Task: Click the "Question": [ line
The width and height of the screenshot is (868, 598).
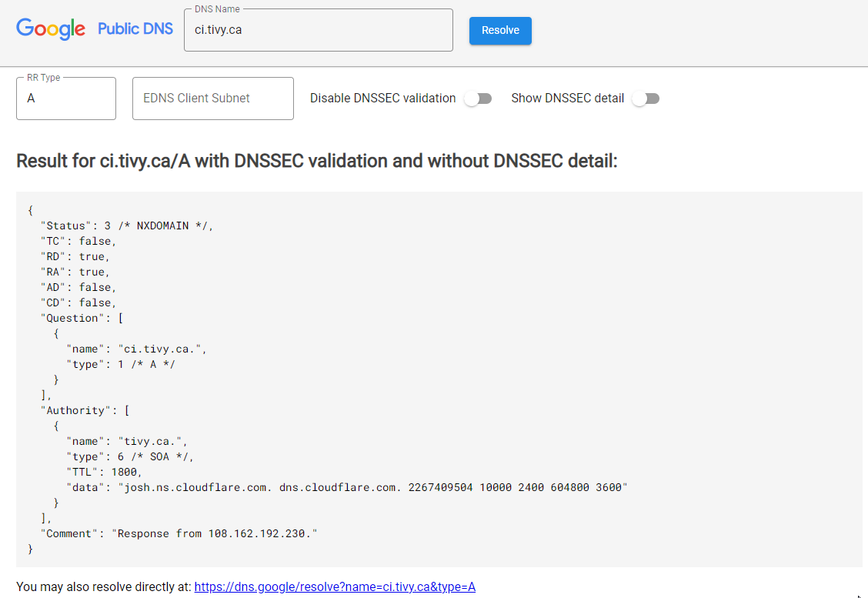Action: click(x=82, y=319)
